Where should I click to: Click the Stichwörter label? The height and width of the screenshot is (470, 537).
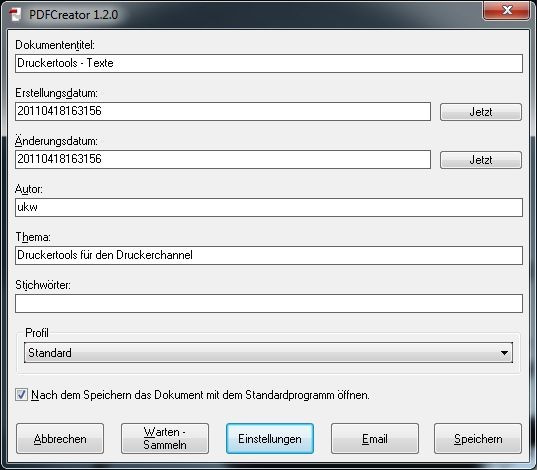coord(43,285)
